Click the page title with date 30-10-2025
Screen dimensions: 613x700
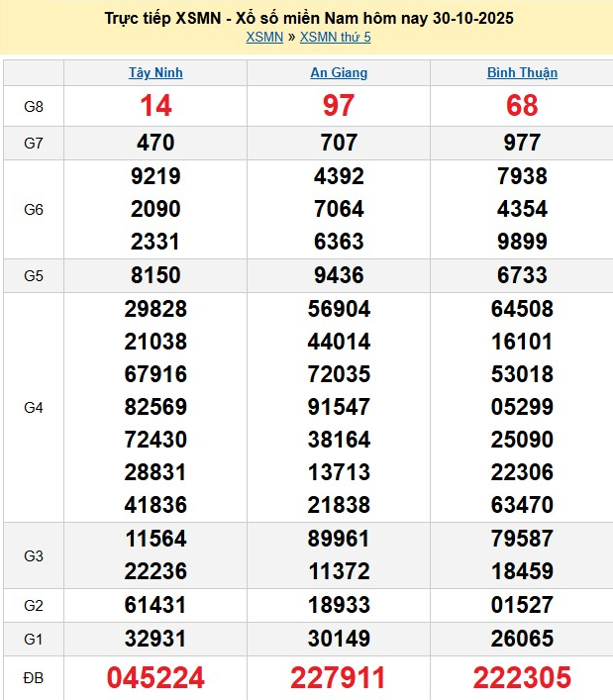[308, 18]
